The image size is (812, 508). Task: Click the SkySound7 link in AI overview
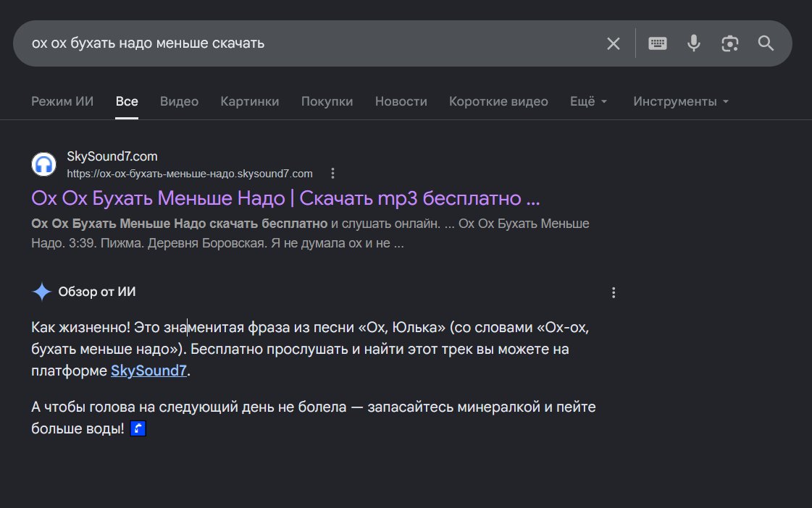click(x=148, y=371)
